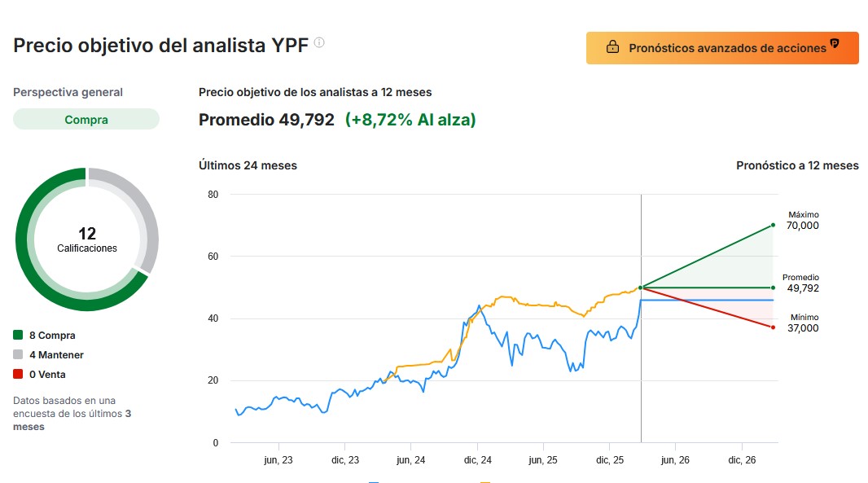
Task: Select the 0 Venta legend entry
Action: [x=47, y=375]
